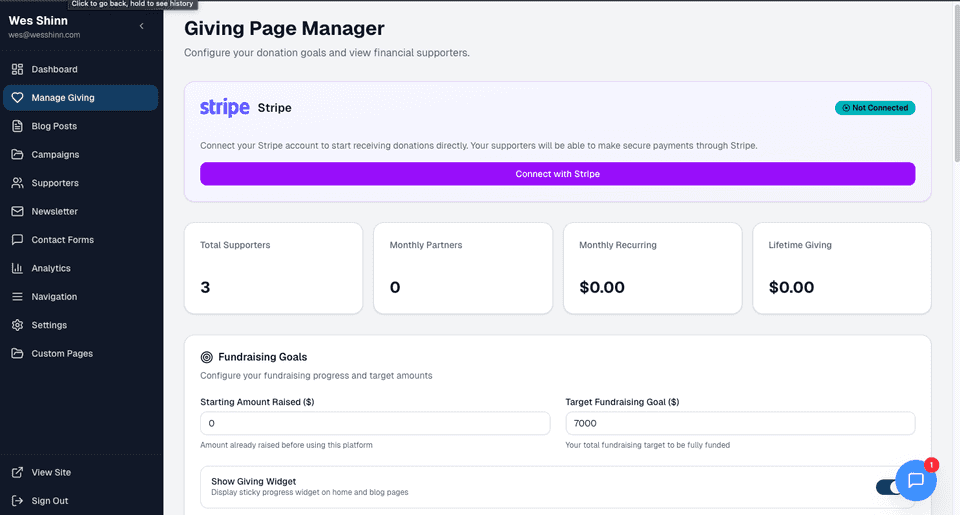Click the Supporters people icon
Screen dimensions: 960x515
[x=17, y=183]
